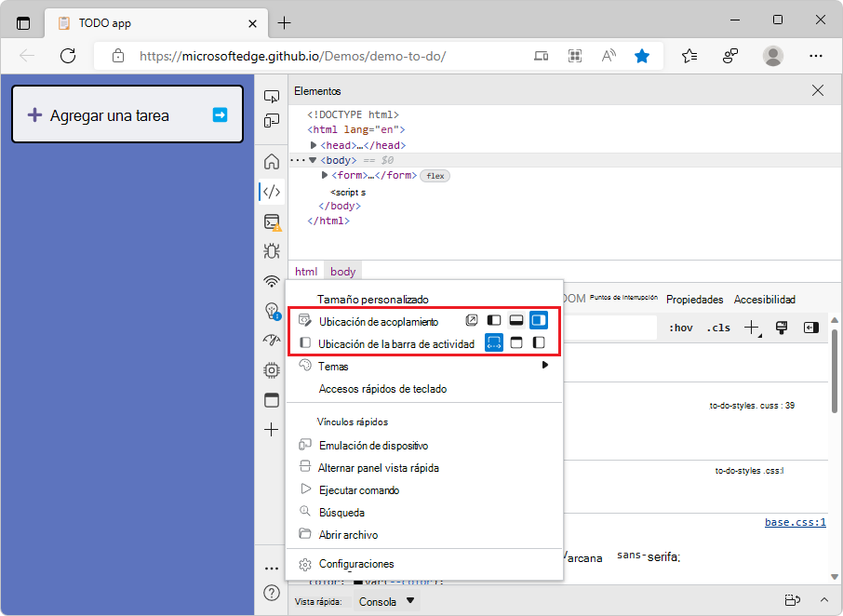The image size is (843, 616).
Task: Click the Agregar una tarea submit arrow
Action: pos(220,115)
